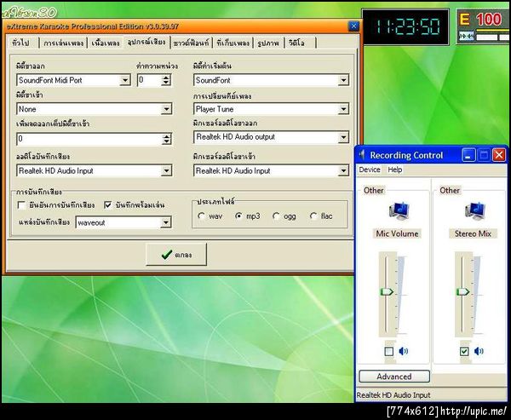Click the rewind arrows icon below E 100
Screen dimensions: 511x420
467,37
